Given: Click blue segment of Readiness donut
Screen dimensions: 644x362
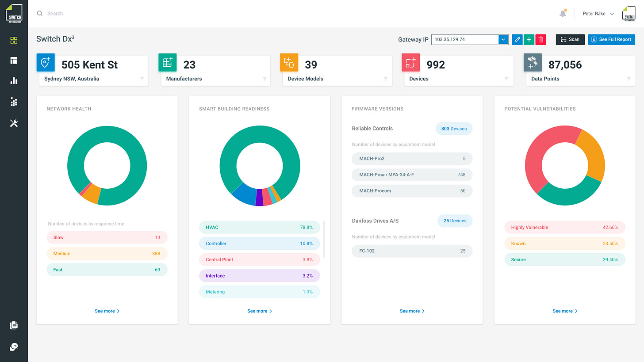Looking at the screenshot, I should 245,194.
